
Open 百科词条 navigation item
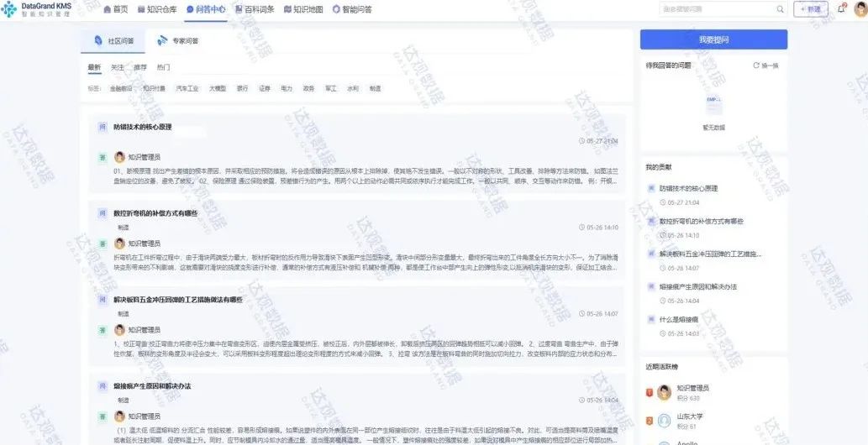255,9
